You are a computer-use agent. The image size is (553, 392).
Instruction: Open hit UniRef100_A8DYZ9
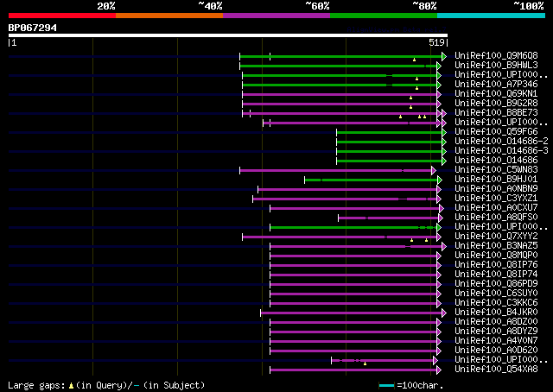click(x=496, y=332)
